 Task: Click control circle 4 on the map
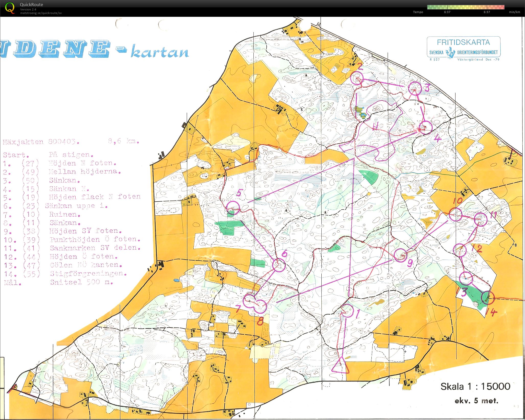425,127
